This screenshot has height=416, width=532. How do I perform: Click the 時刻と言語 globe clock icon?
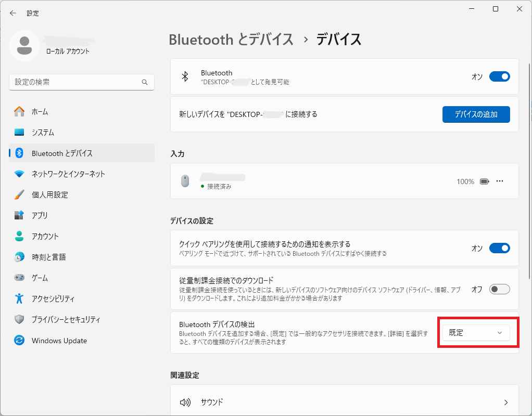[19, 257]
